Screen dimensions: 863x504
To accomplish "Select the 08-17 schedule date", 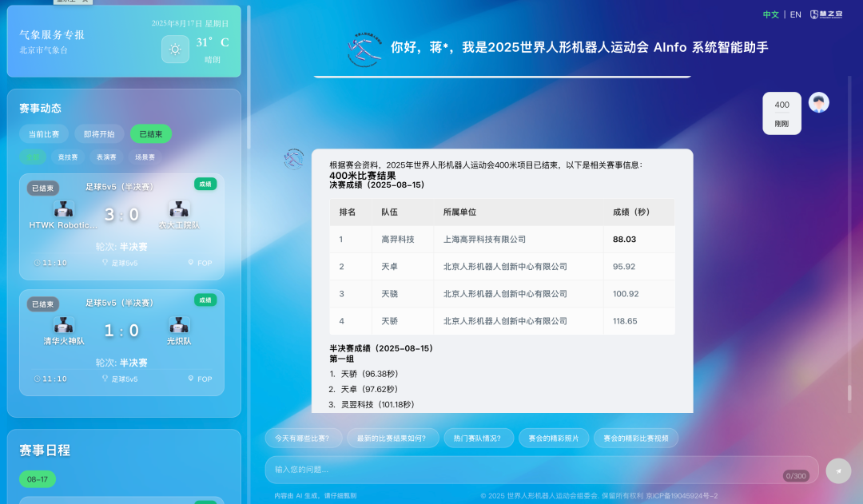I will click(38, 479).
